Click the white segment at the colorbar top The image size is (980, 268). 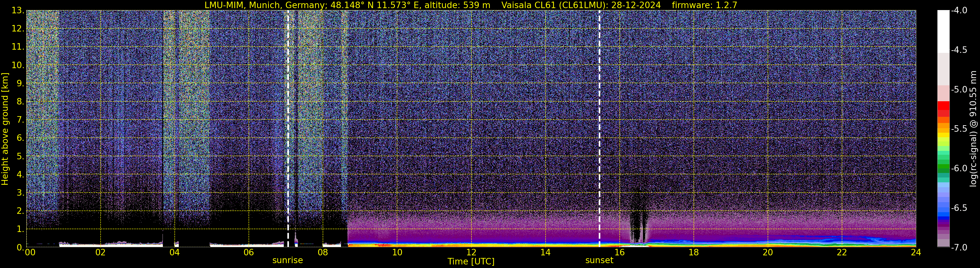tap(944, 31)
